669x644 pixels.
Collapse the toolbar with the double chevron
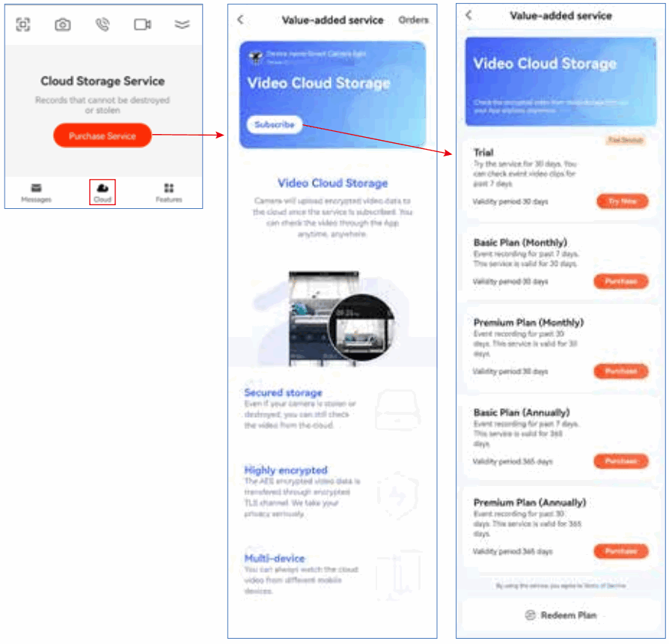pos(182,25)
